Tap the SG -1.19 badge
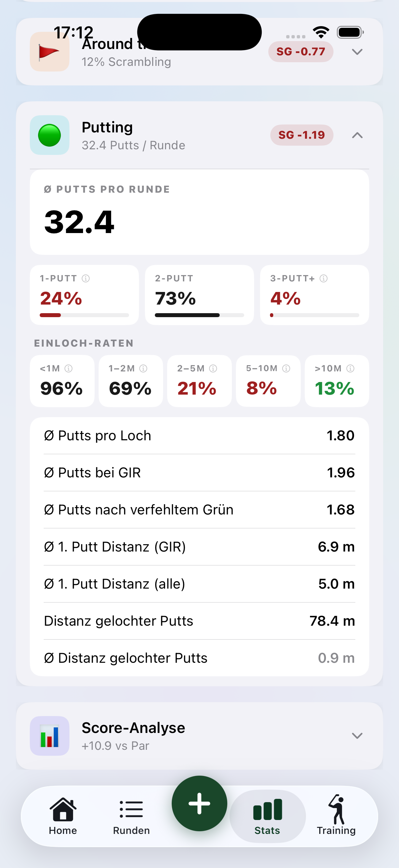 (x=302, y=135)
